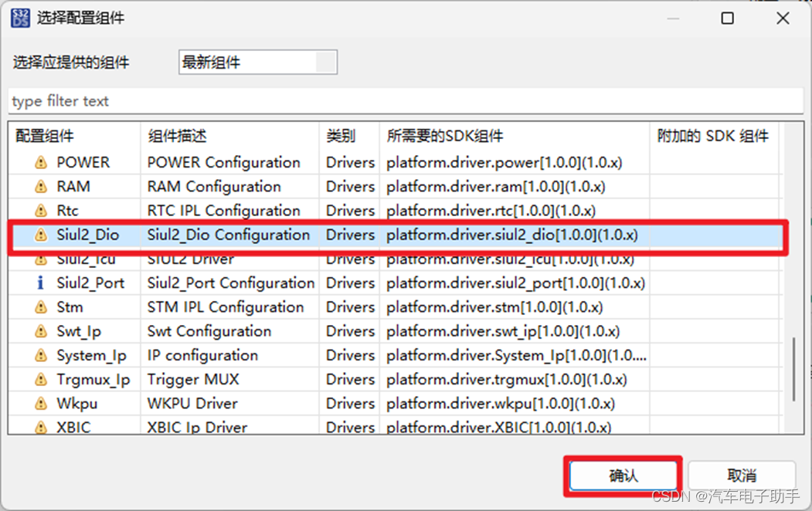Click the warning icon beside POWER

pyautogui.click(x=41, y=162)
